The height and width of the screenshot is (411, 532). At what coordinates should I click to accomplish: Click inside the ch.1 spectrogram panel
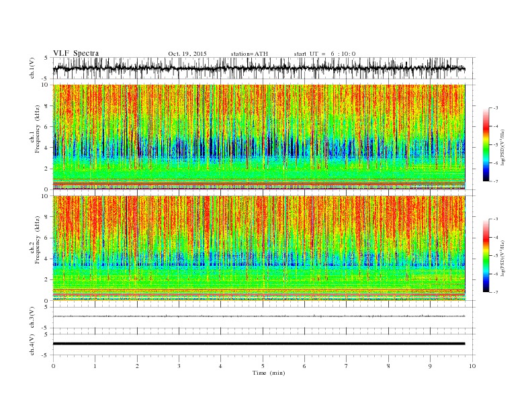click(259, 137)
